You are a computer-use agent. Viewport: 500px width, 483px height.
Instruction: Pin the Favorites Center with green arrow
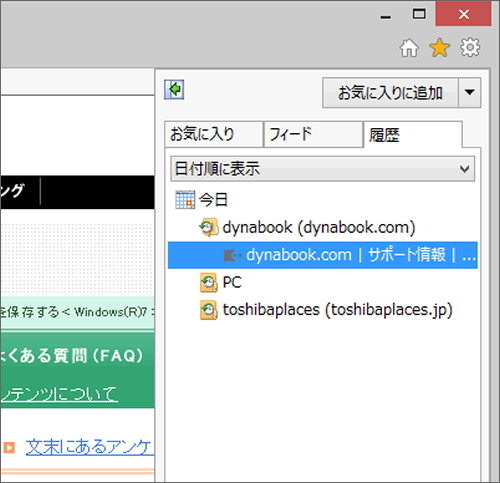point(174,89)
